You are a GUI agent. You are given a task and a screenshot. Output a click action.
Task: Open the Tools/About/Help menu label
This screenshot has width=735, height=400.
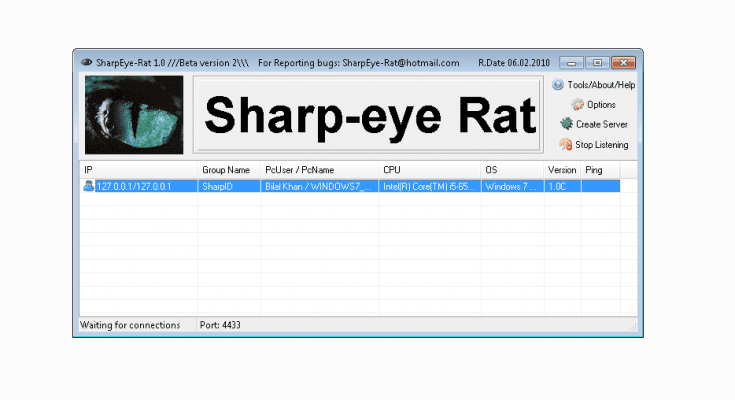(x=601, y=85)
